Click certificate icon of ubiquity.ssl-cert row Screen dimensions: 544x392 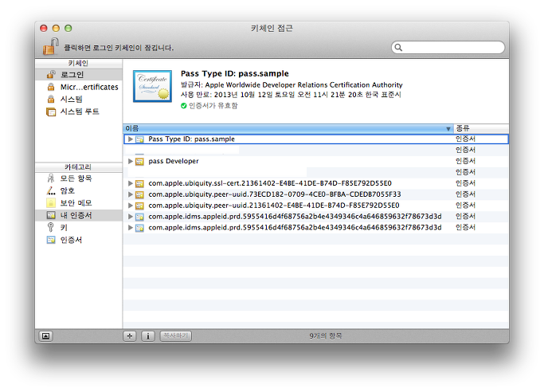coord(140,183)
